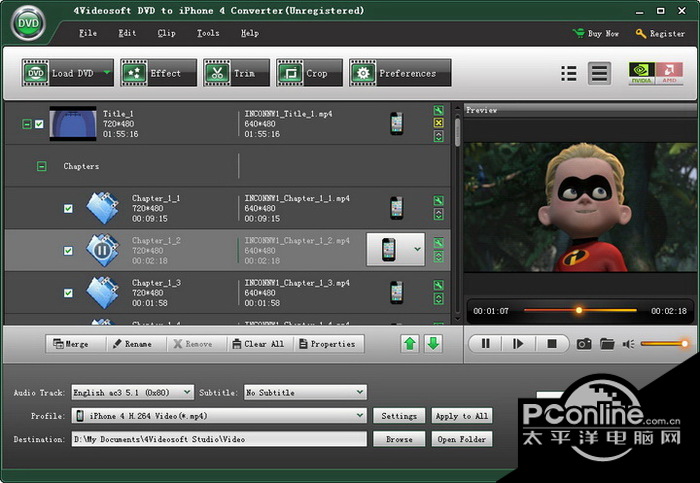This screenshot has height=483, width=700.
Task: Switch to the detailed rows view
Action: pyautogui.click(x=599, y=73)
